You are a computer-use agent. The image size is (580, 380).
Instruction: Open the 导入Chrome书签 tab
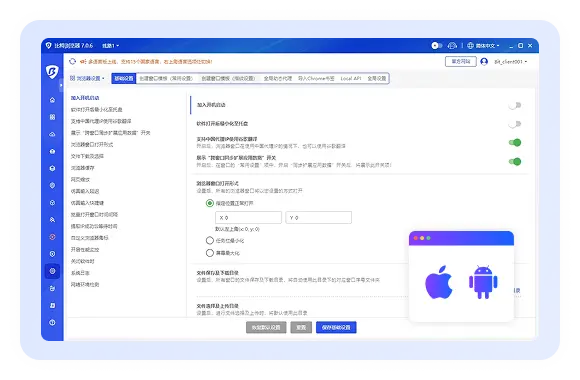coord(316,78)
